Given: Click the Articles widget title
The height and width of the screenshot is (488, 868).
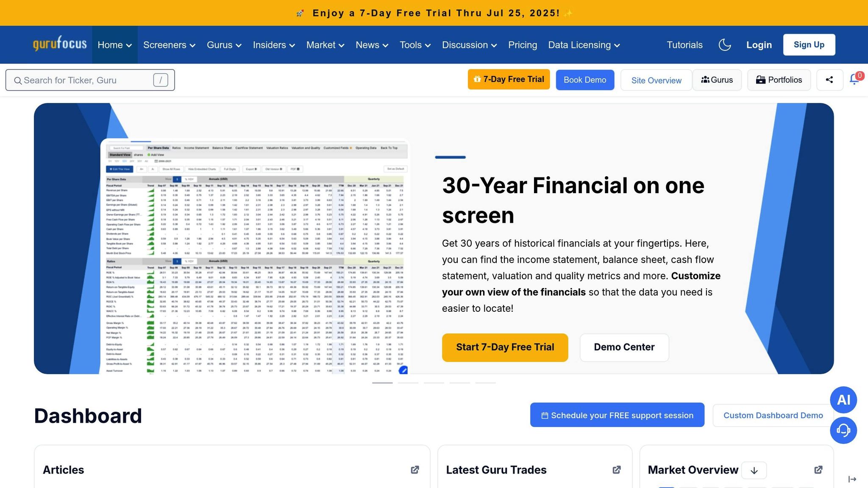Looking at the screenshot, I should coord(64,470).
